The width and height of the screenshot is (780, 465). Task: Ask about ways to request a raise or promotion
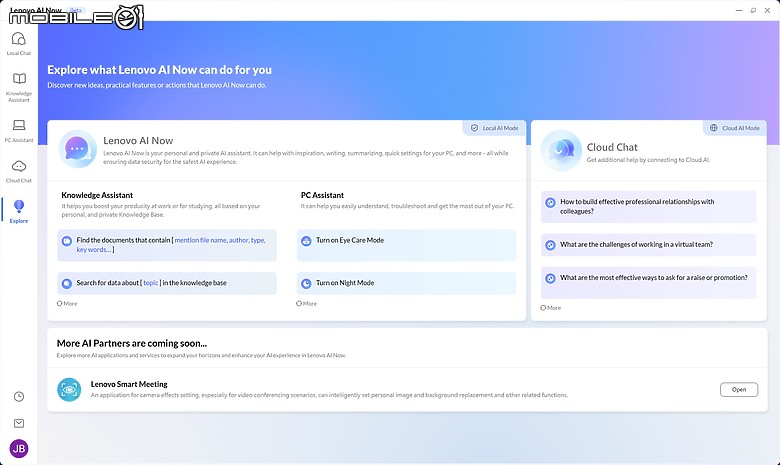[649, 282]
